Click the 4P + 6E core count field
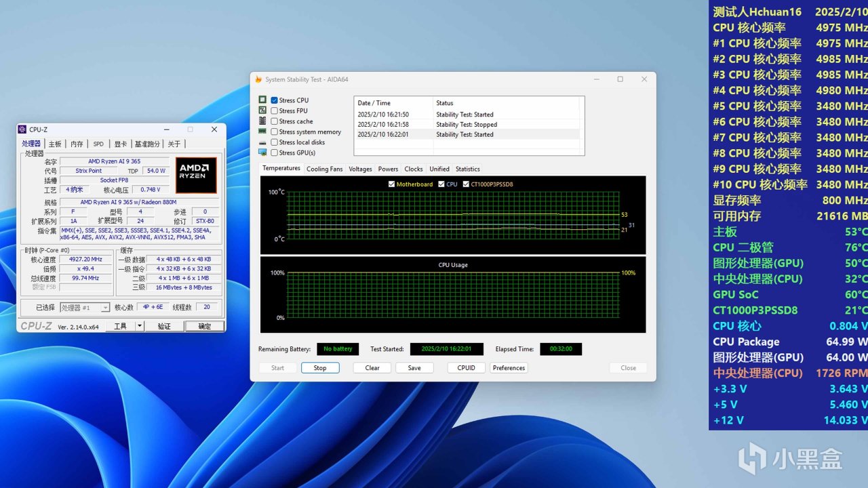 (154, 307)
